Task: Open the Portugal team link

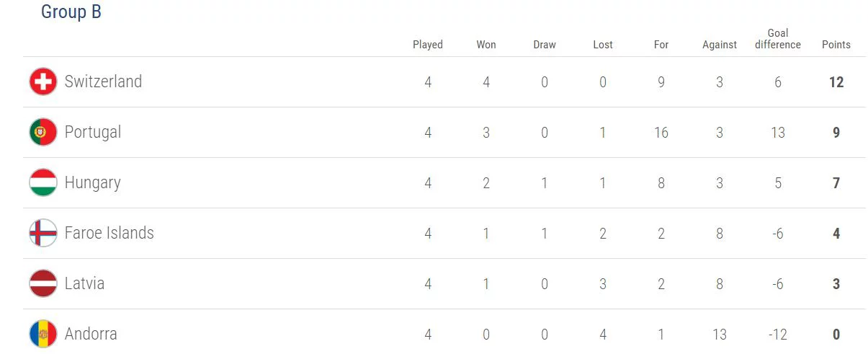Action: click(x=93, y=132)
